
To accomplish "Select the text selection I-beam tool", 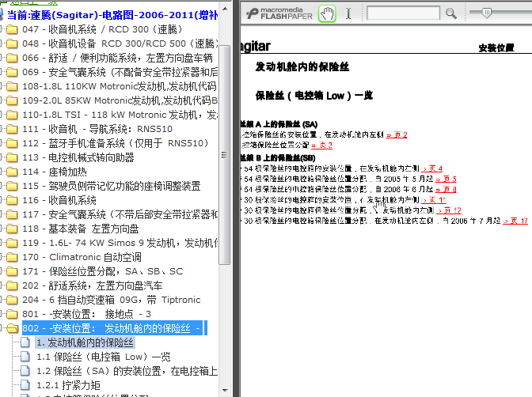I will coord(348,14).
